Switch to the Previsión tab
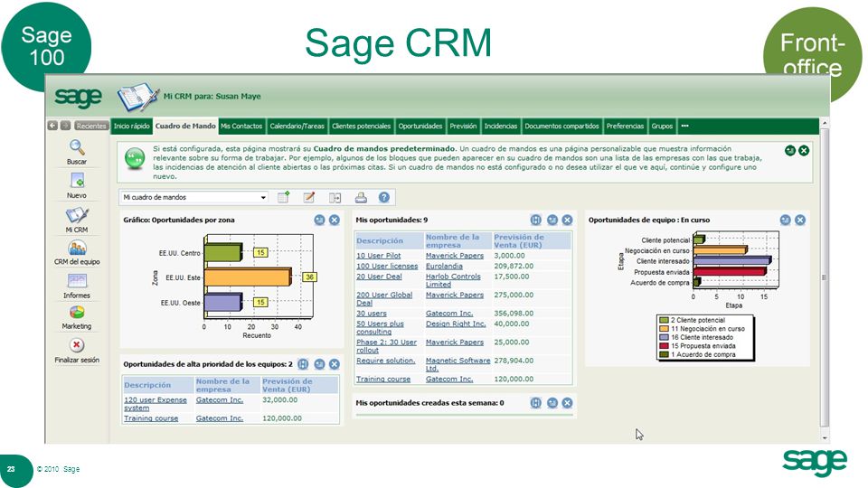Screen dimensions: 868x488 [x=463, y=127]
